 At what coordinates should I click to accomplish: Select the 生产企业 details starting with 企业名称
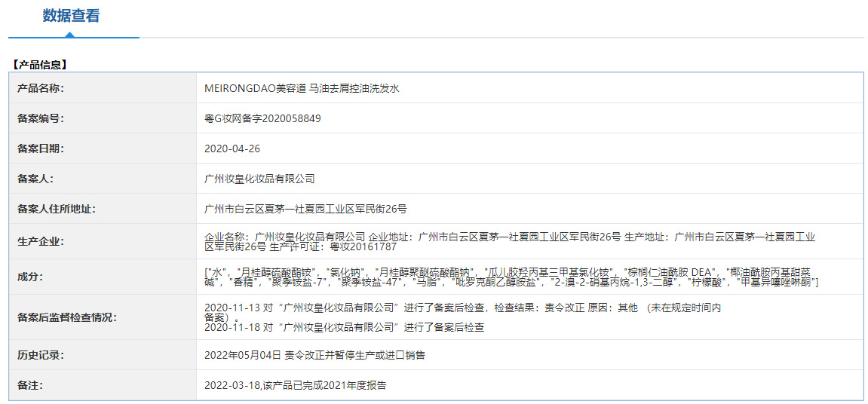click(510, 241)
